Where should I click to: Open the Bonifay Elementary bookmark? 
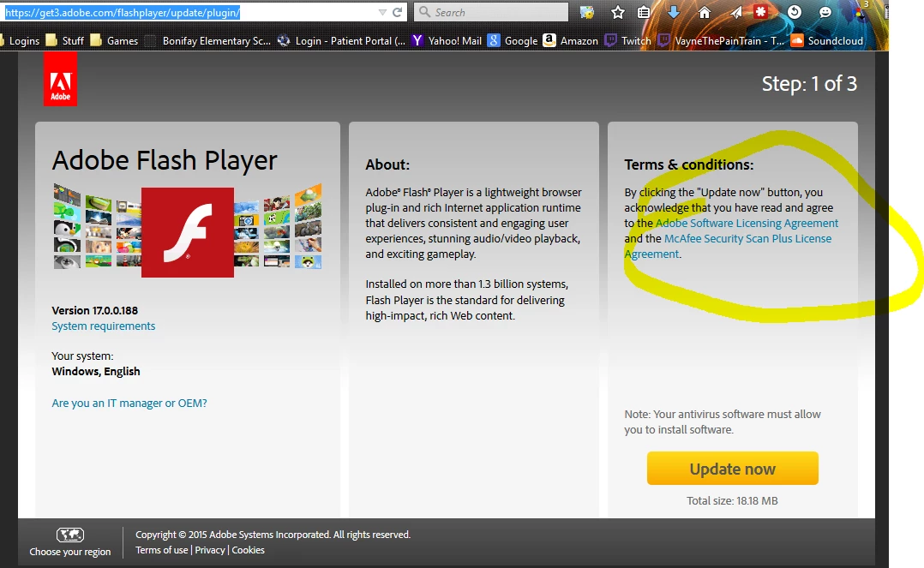click(x=208, y=40)
